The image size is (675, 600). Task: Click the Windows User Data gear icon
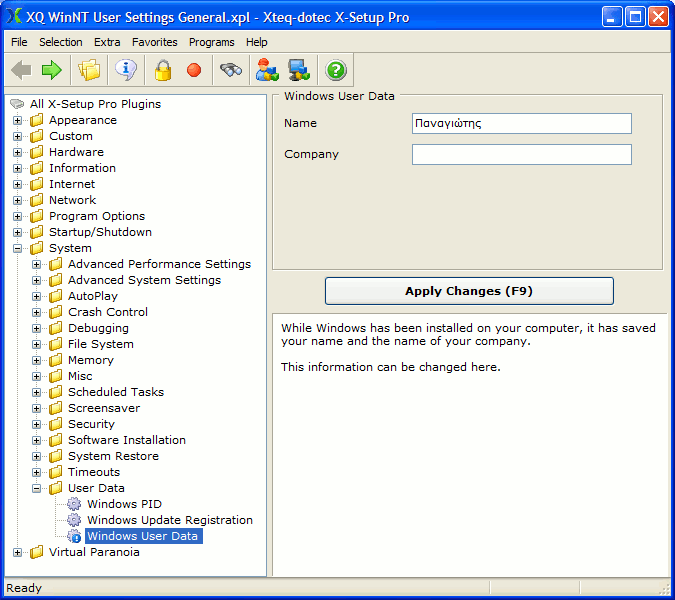[x=74, y=536]
